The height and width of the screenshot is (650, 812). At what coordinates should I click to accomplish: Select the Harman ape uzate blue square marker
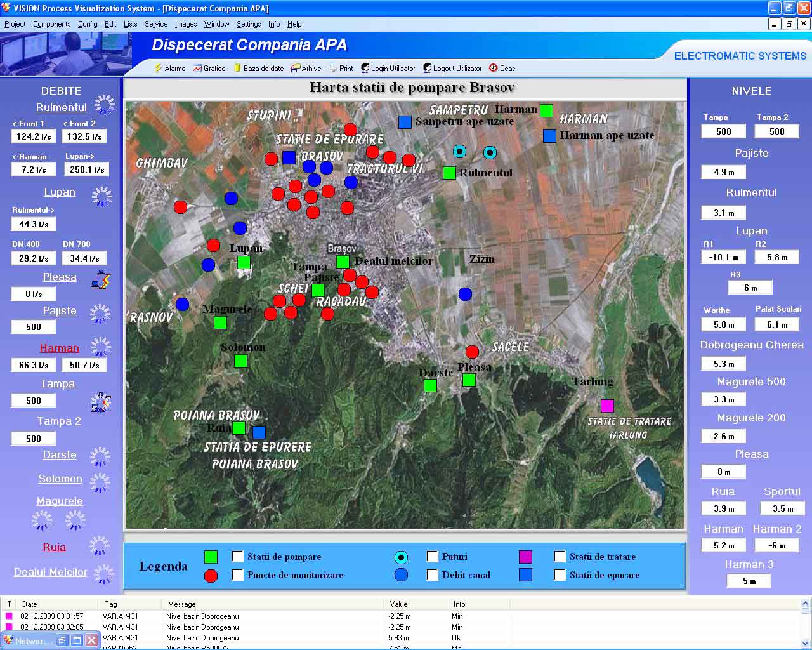coord(549,136)
